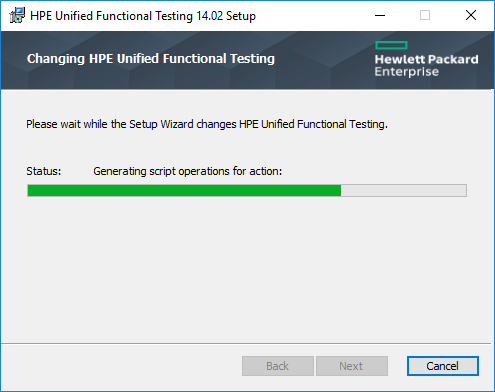Minimize the HPE UFT Setup window

tap(380, 15)
